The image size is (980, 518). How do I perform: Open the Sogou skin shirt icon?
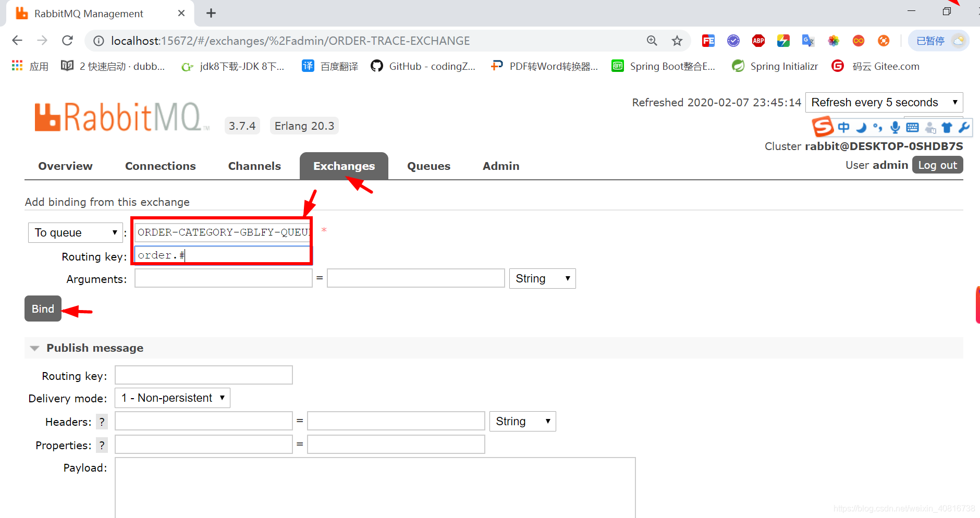point(947,127)
